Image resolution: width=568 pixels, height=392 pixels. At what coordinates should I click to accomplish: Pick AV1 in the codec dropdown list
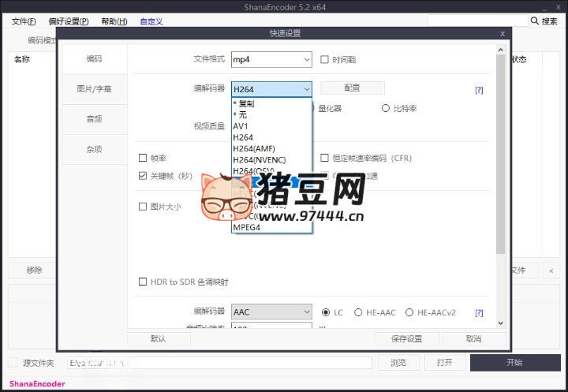click(240, 126)
